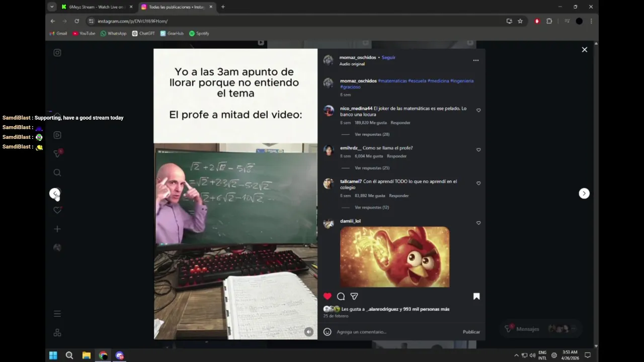Open Instagram home logo in sidebar
Image resolution: width=644 pixels, height=362 pixels.
pyautogui.click(x=57, y=53)
